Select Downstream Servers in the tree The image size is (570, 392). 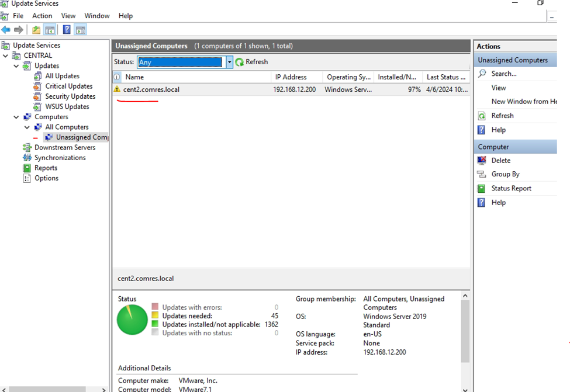pyautogui.click(x=64, y=148)
